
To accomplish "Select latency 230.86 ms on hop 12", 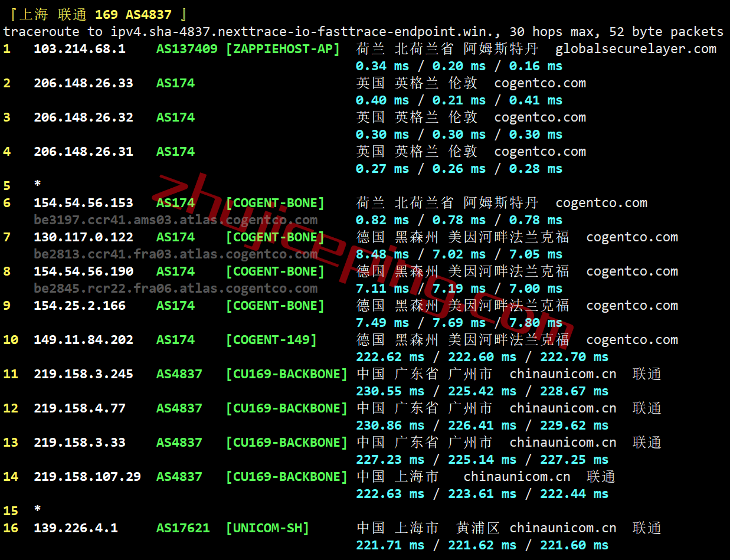I will tap(390, 425).
